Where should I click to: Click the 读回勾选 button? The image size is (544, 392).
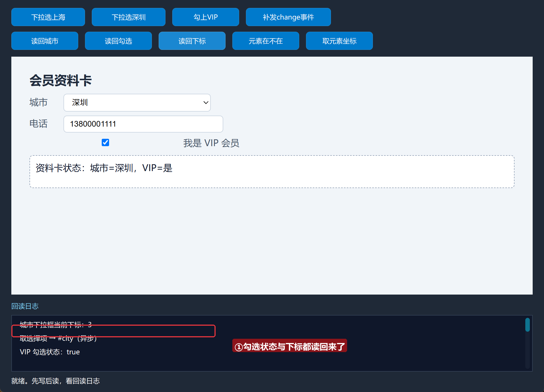118,41
